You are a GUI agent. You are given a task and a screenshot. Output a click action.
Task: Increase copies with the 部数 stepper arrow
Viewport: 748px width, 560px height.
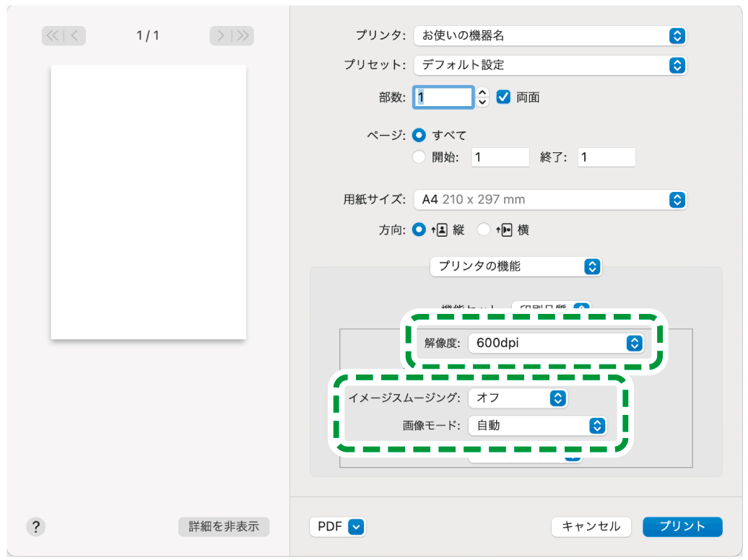pos(482,93)
